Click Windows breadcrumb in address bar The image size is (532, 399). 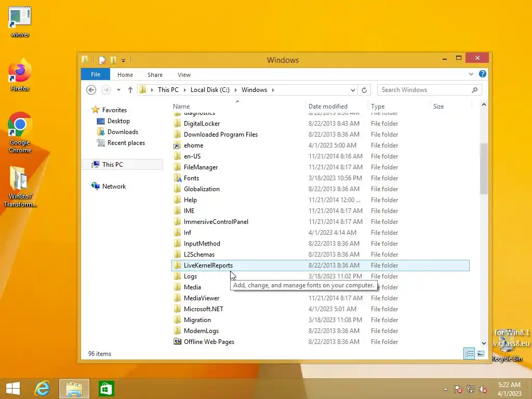(254, 90)
